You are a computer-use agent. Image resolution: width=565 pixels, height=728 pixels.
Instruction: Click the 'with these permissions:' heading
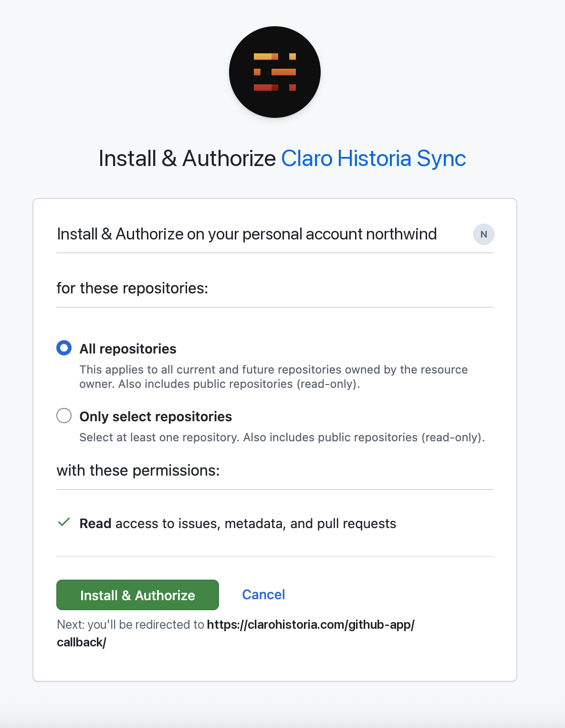click(138, 470)
